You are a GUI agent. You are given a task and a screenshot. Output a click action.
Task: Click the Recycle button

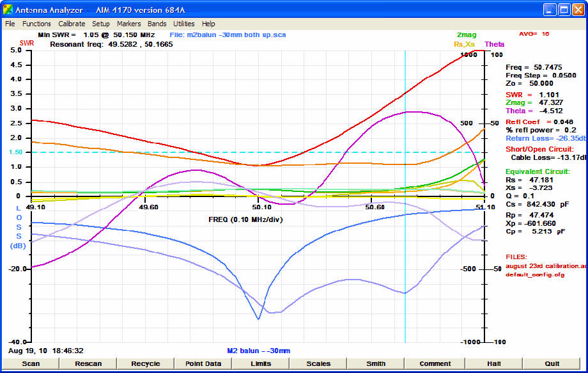[x=146, y=363]
